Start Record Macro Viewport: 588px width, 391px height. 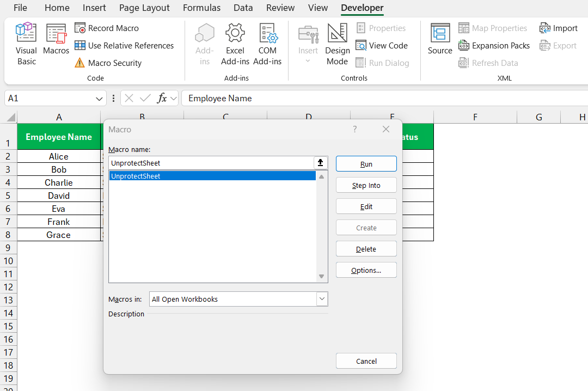tap(107, 28)
